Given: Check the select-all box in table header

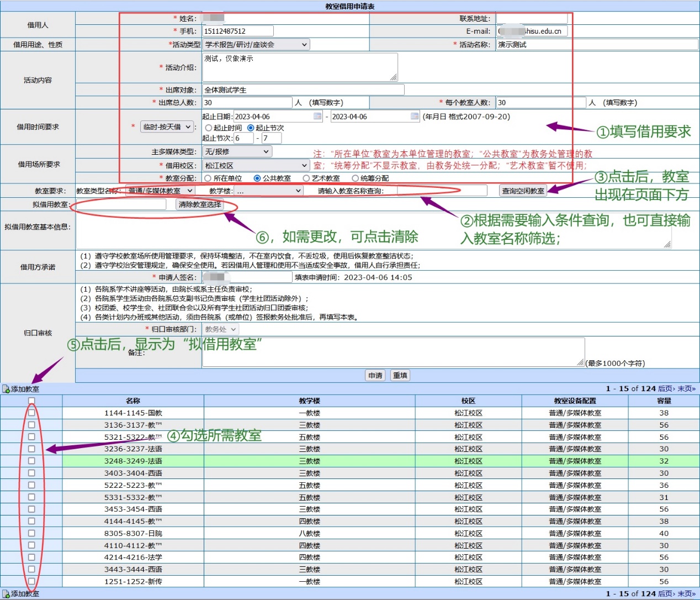Looking at the screenshot, I should (31, 401).
